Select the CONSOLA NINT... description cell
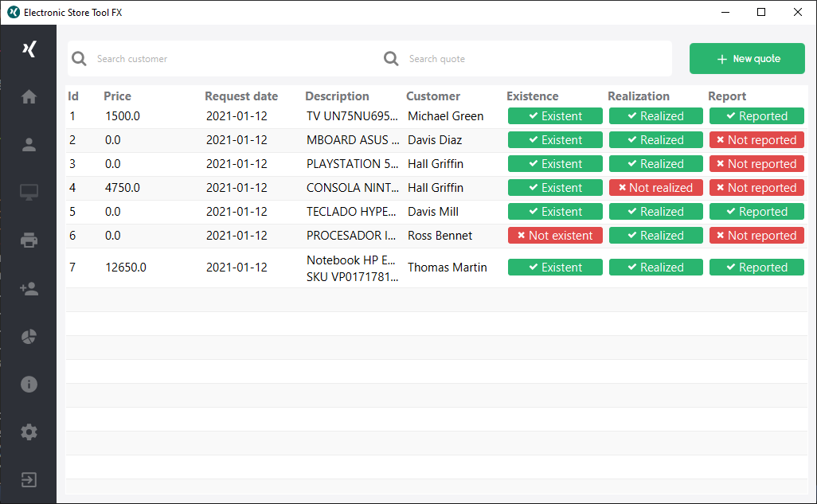 353,188
